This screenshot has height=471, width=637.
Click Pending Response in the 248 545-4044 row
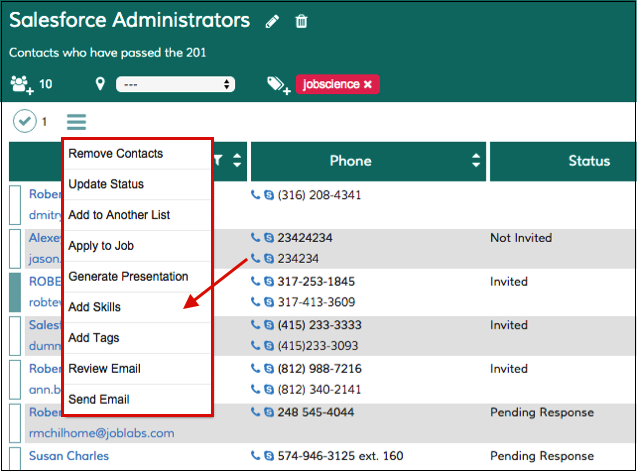(542, 412)
